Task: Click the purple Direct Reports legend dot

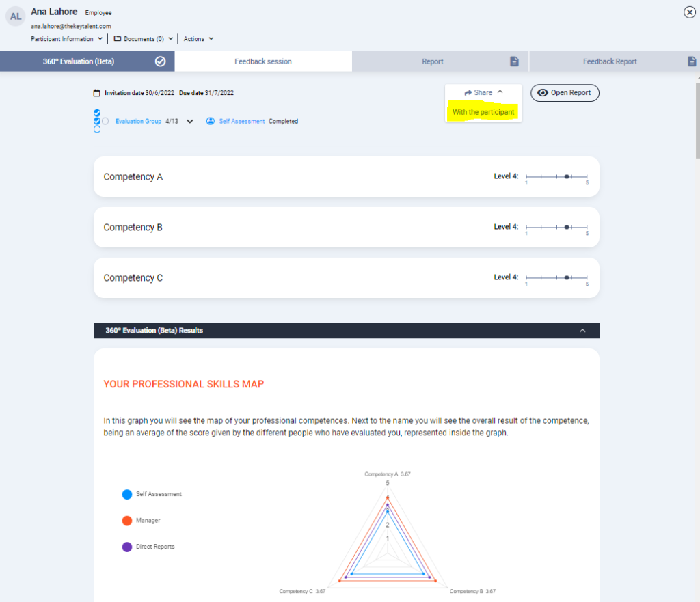Action: [126, 547]
